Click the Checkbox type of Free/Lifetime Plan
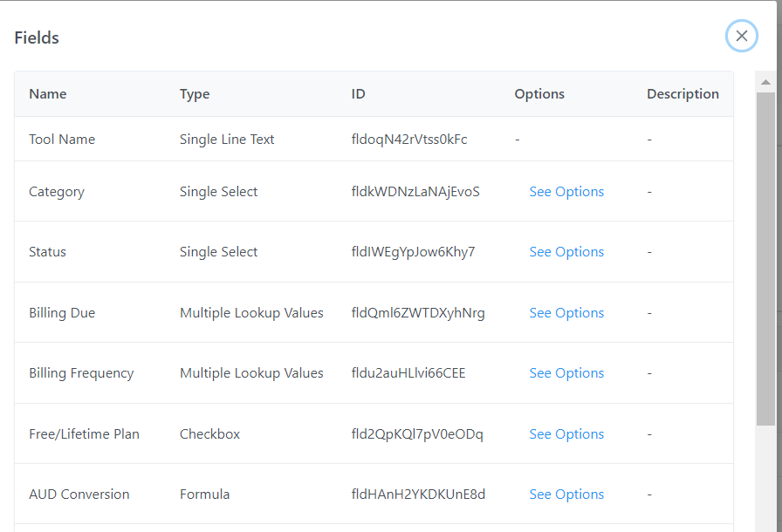The image size is (782, 532). click(209, 434)
